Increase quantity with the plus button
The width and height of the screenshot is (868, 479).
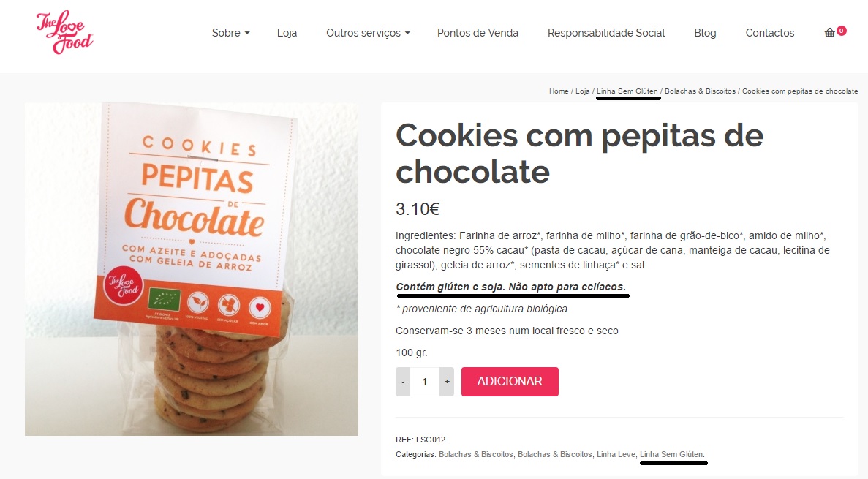point(447,382)
